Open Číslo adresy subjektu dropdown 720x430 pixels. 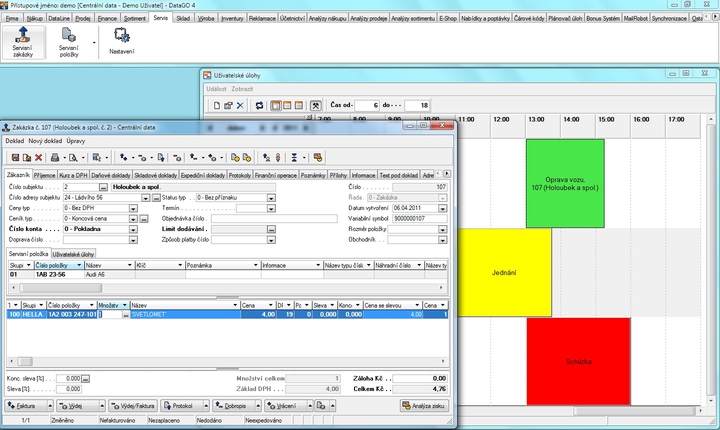145,198
